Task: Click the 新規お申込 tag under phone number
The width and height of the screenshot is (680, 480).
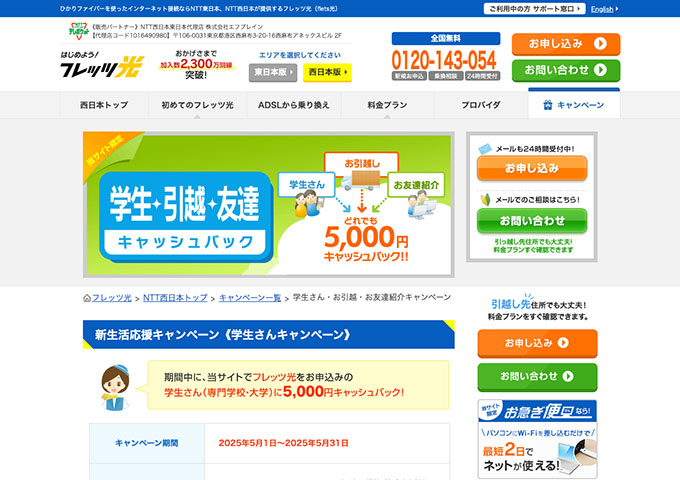Action: (409, 76)
